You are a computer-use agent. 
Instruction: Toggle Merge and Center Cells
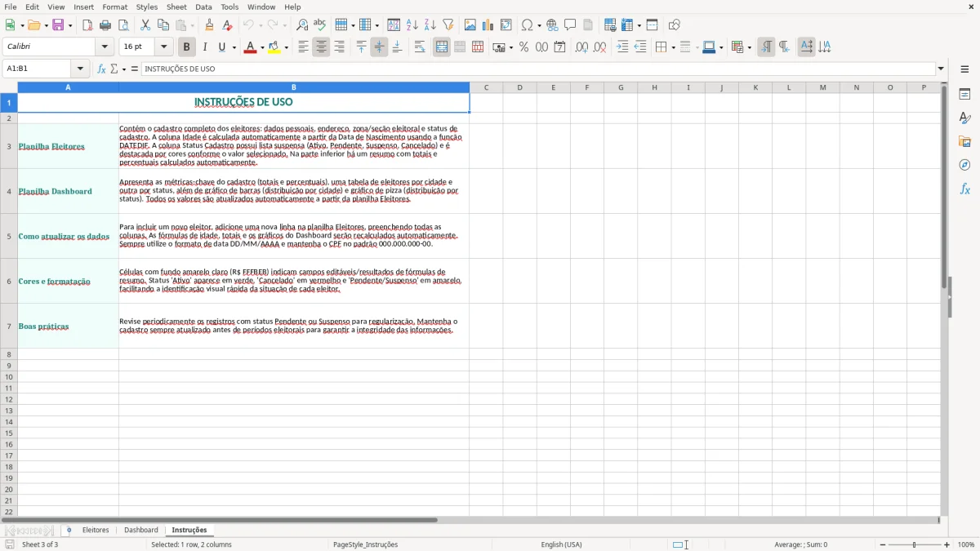(442, 47)
